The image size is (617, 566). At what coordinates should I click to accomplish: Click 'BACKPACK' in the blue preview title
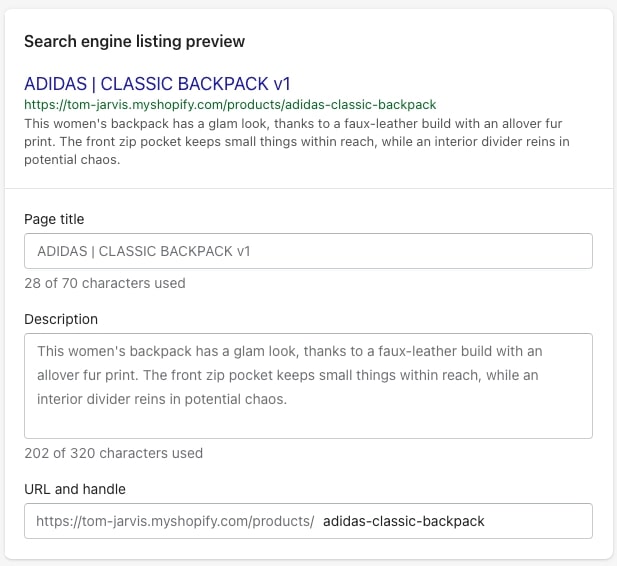pos(208,83)
